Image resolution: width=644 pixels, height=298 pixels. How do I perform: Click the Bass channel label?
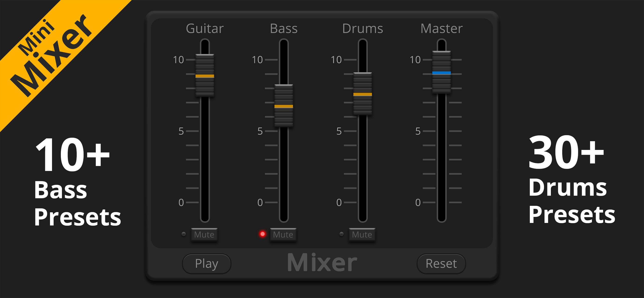click(x=284, y=28)
